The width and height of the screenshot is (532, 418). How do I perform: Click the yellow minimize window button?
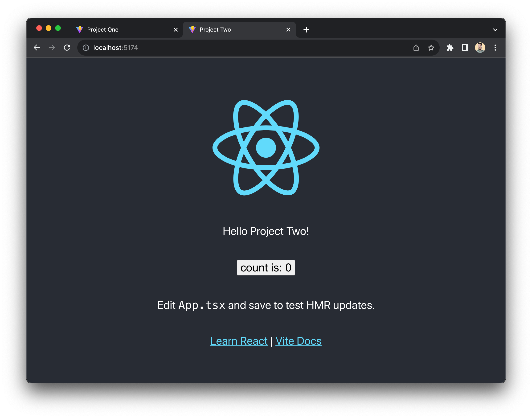pyautogui.click(x=49, y=28)
